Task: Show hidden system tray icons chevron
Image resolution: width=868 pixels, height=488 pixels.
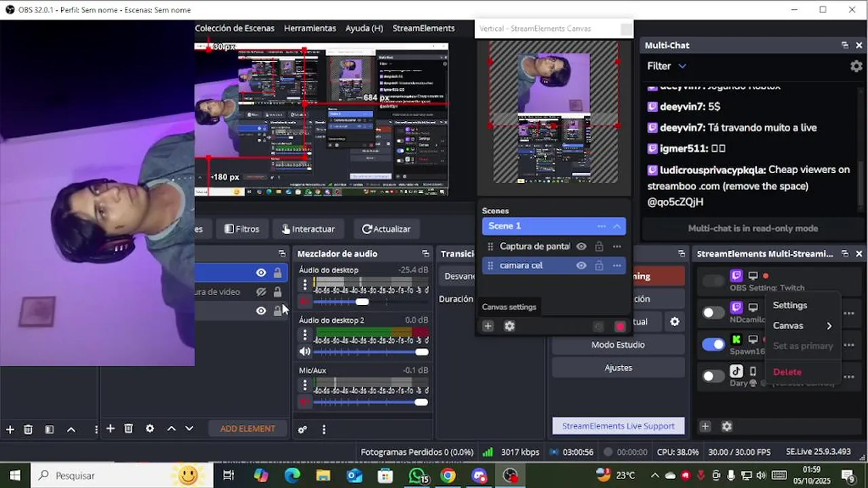Action: pyautogui.click(x=654, y=475)
